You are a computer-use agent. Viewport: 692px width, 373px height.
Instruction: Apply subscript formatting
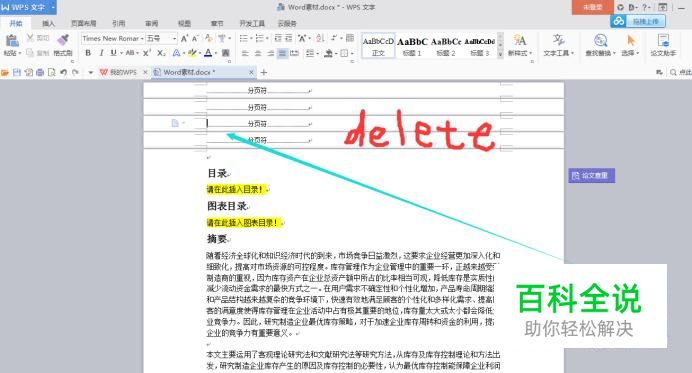161,53
